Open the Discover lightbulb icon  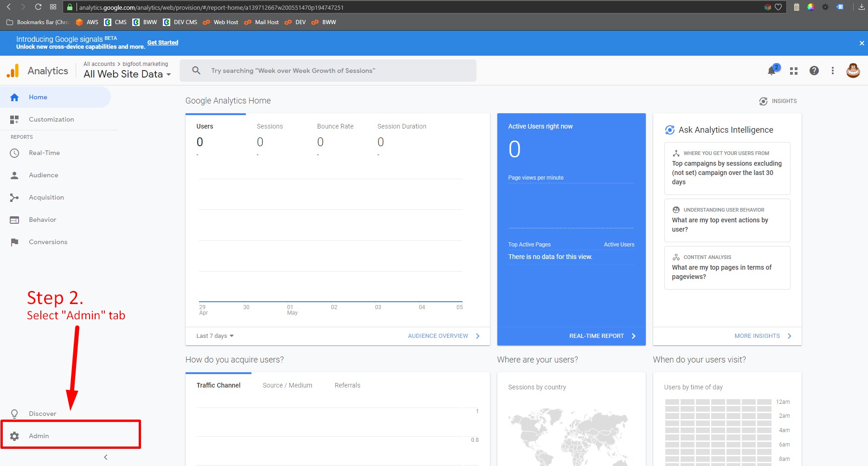click(14, 413)
